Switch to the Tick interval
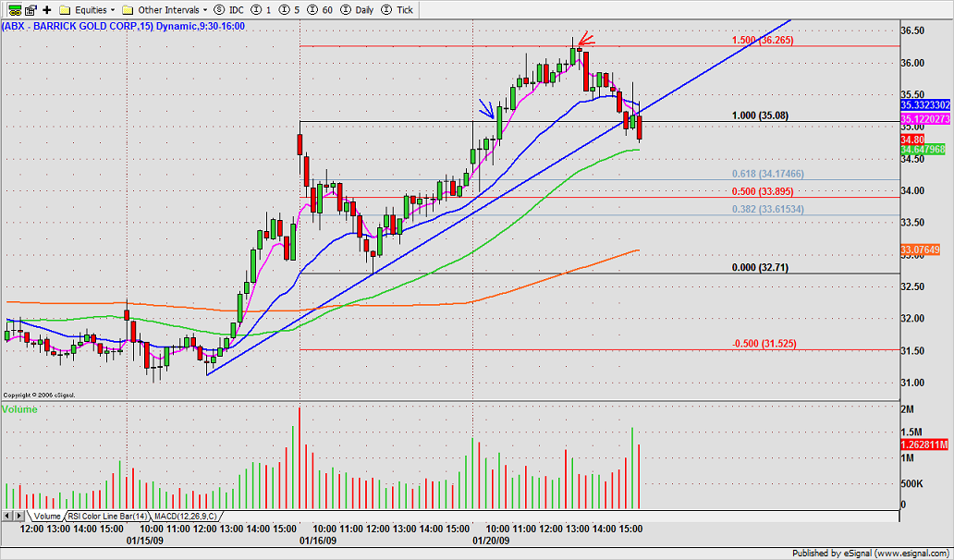The image size is (954, 560). [397, 10]
